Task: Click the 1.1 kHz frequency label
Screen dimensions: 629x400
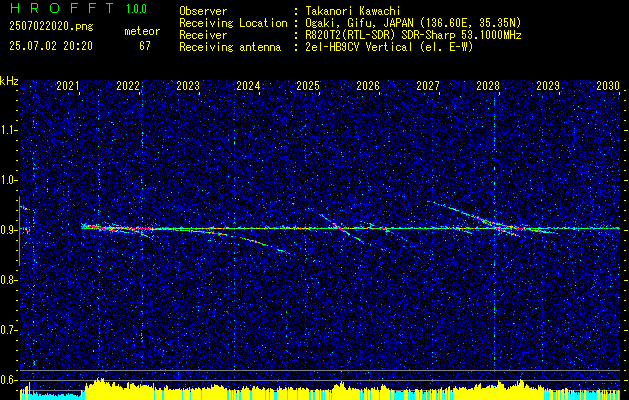Action: pyautogui.click(x=9, y=130)
